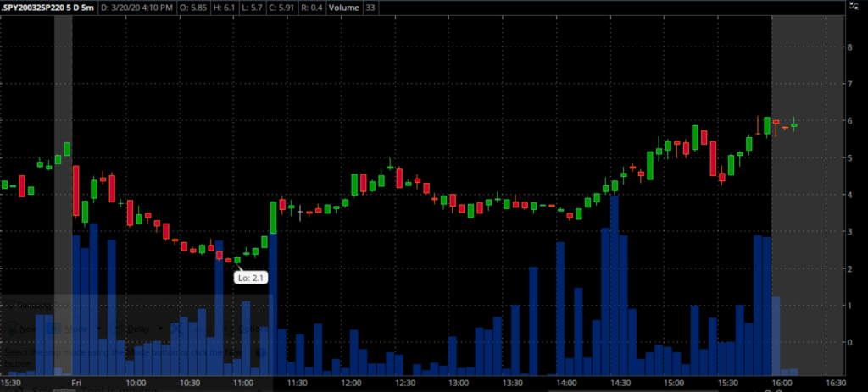Click the 10:00 time axis label
This screenshot has width=868, height=392.
(x=136, y=383)
